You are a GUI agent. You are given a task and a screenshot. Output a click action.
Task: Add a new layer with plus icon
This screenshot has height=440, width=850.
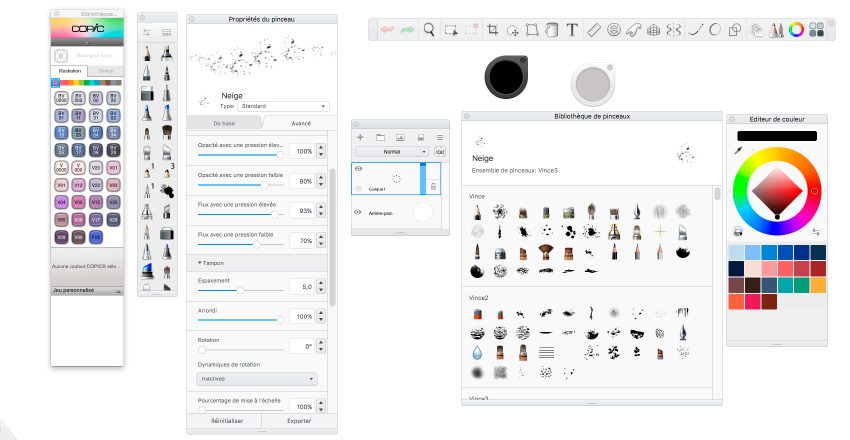point(360,138)
